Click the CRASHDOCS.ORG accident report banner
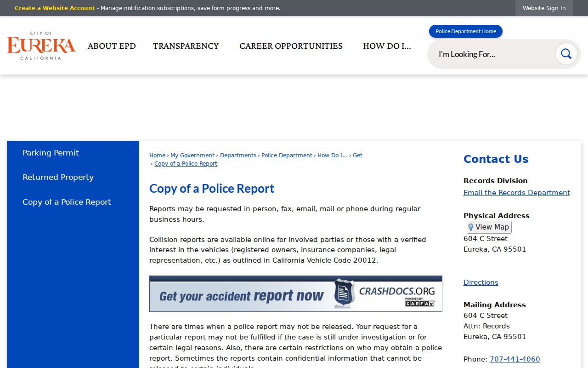Image resolution: width=588 pixels, height=368 pixels. pyautogui.click(x=296, y=293)
